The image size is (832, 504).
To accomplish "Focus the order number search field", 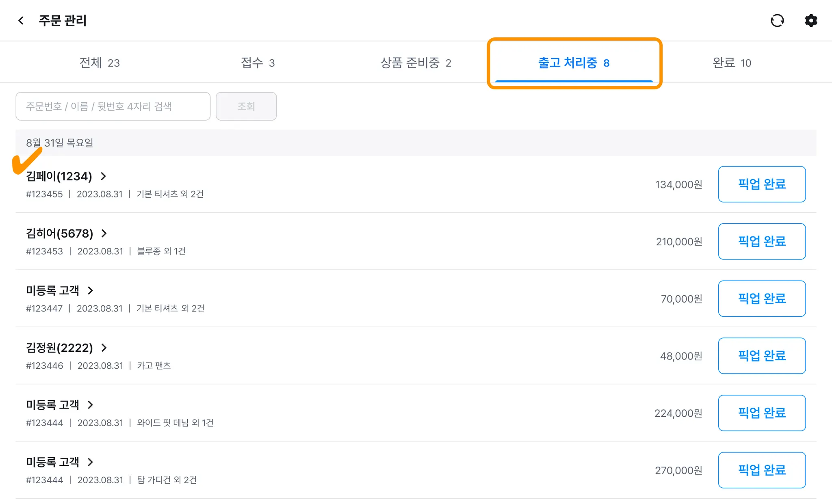I will (x=113, y=106).
